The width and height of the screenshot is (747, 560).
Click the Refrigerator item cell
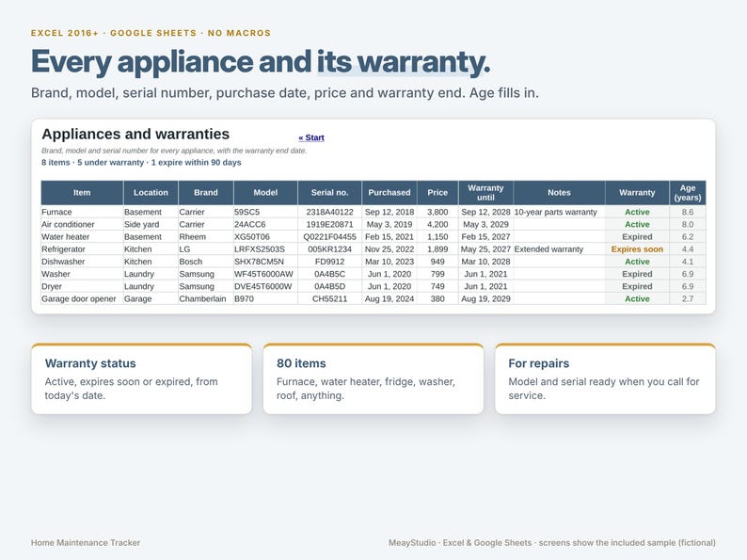coord(82,249)
